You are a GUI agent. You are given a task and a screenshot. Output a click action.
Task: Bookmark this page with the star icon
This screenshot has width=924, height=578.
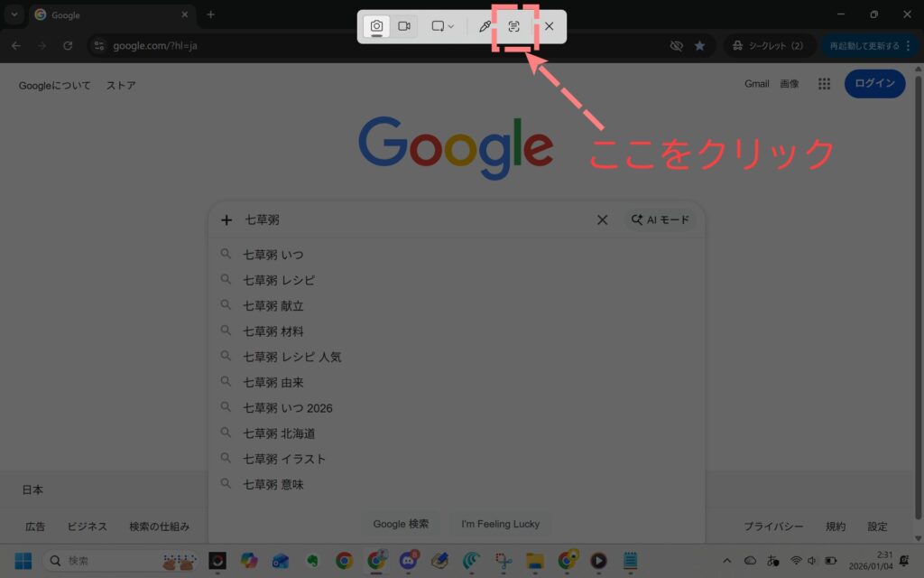click(700, 45)
